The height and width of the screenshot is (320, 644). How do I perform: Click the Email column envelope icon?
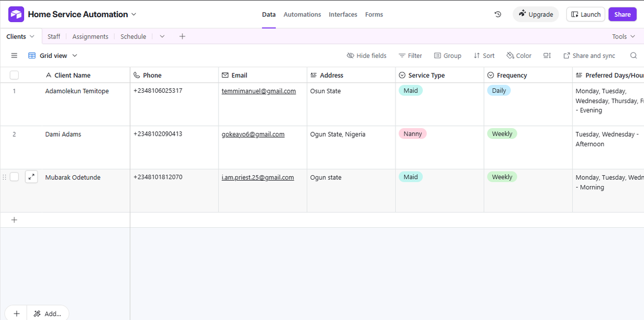click(225, 76)
